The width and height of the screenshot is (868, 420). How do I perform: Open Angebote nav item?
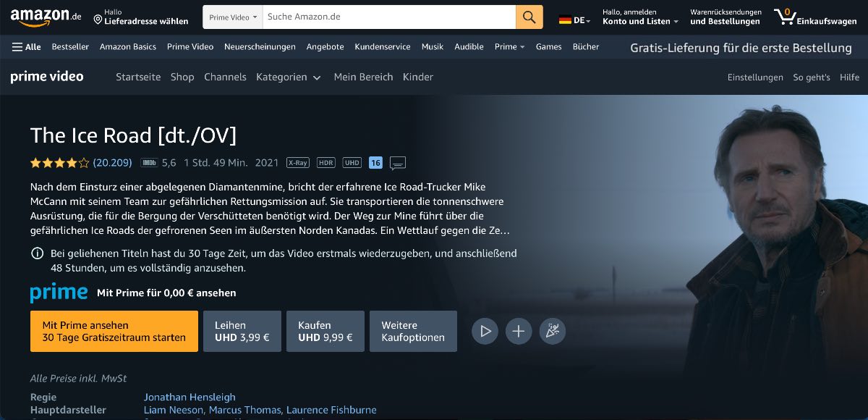coord(325,46)
